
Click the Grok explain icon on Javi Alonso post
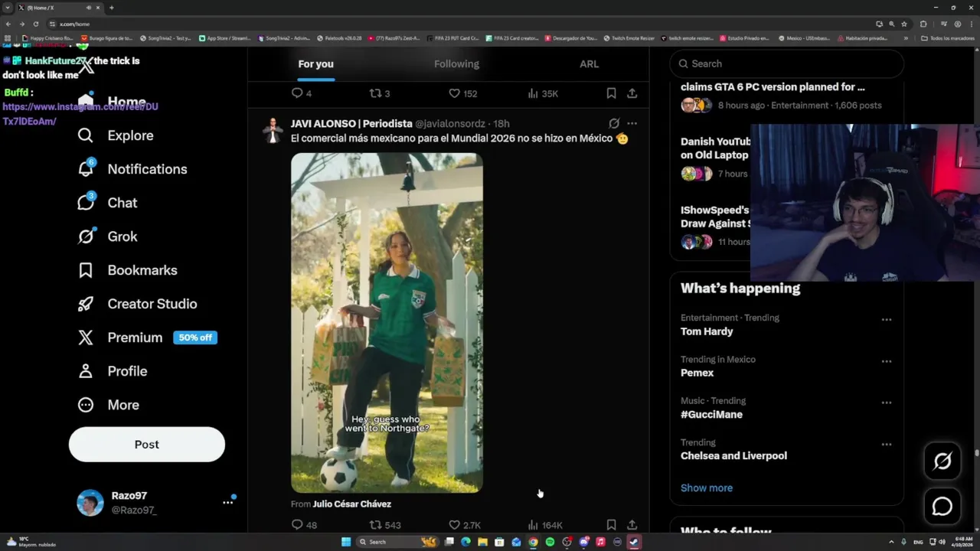tap(614, 123)
